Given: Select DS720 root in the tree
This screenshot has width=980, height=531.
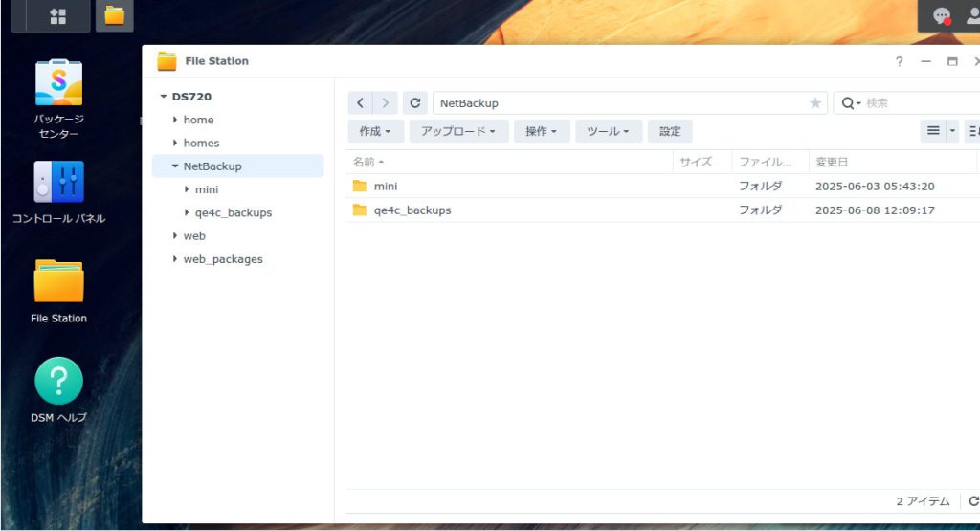Looking at the screenshot, I should (191, 97).
